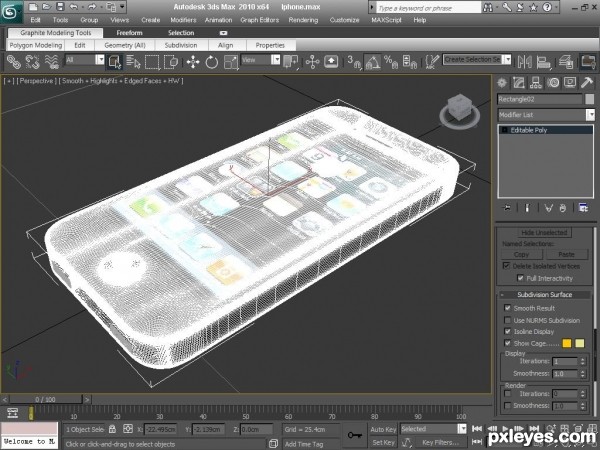Switch to the Display command panel
The image size is (600, 450).
pos(570,83)
